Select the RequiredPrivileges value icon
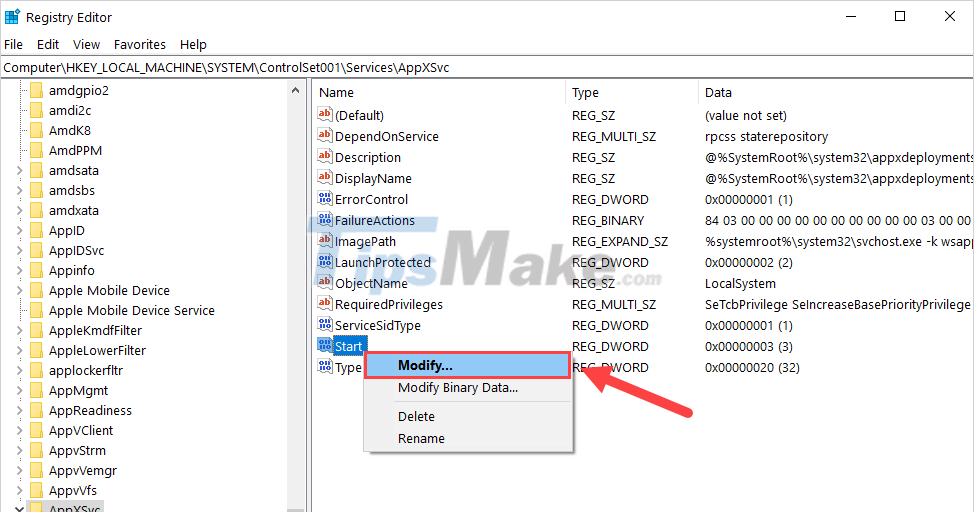This screenshot has width=974, height=512. 324,304
